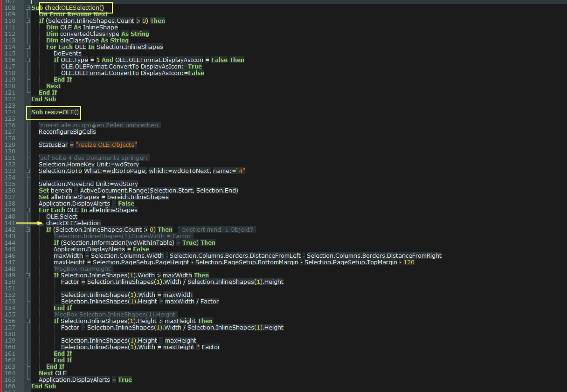Click the 'On Error Resume Next' line

pos(73,14)
